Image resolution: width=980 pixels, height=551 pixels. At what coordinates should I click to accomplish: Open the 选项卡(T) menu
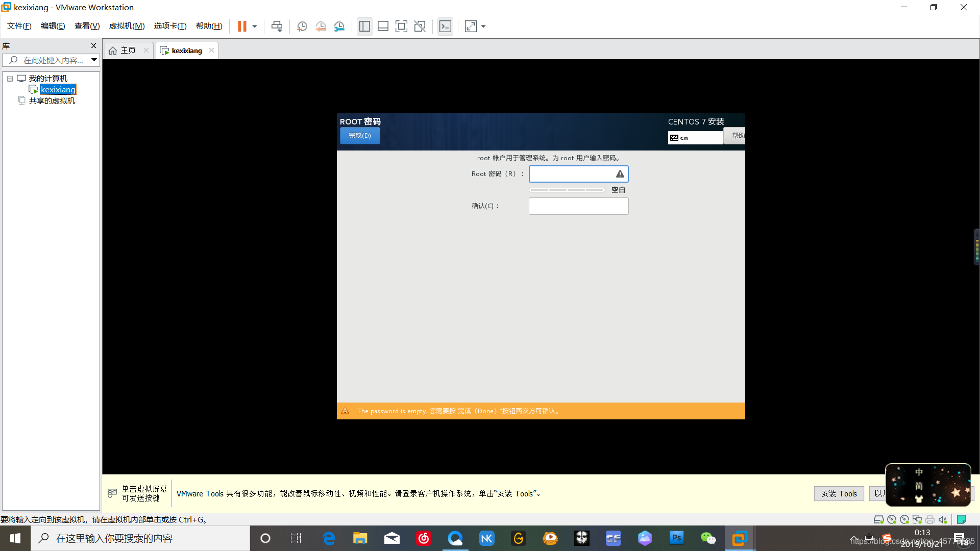tap(170, 26)
